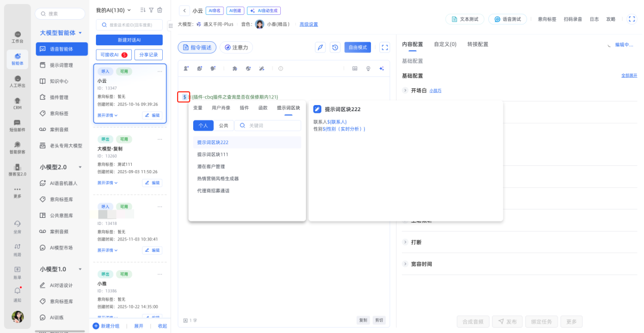The image size is (644, 333).
Task: Click the sort icon beside 我的AI
Action: point(143,10)
